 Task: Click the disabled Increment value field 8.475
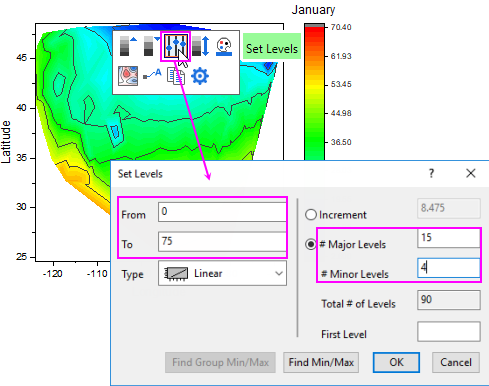[449, 208]
